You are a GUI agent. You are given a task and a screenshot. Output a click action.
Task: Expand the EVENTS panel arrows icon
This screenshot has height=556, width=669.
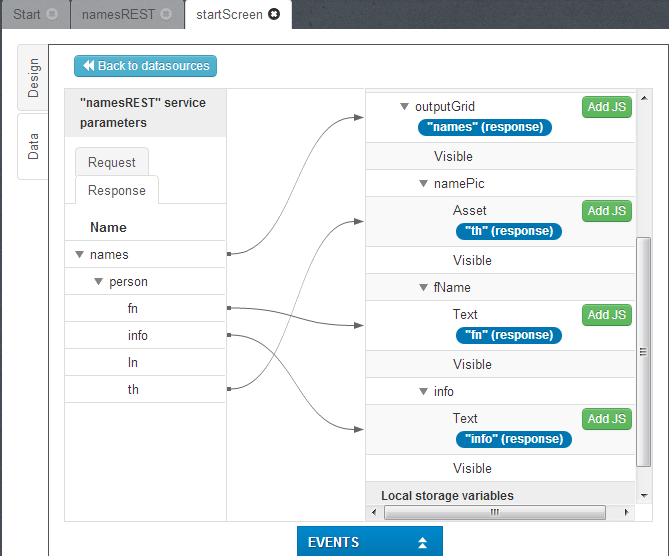[422, 543]
